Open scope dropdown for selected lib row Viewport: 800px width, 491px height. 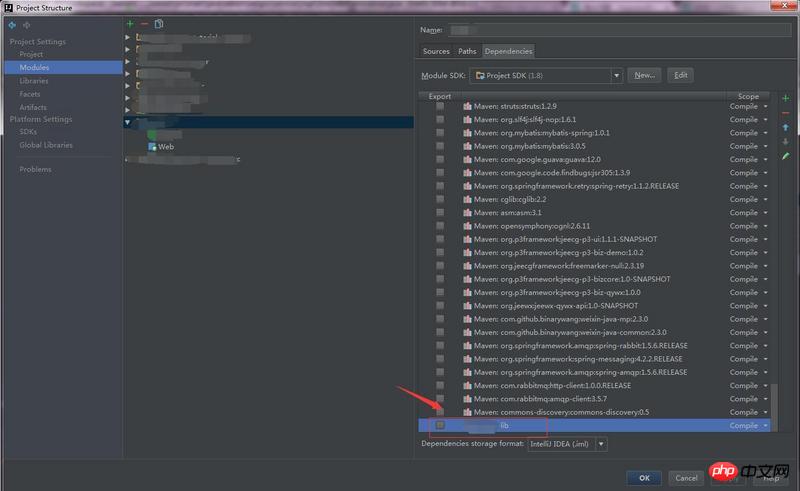pyautogui.click(x=765, y=425)
